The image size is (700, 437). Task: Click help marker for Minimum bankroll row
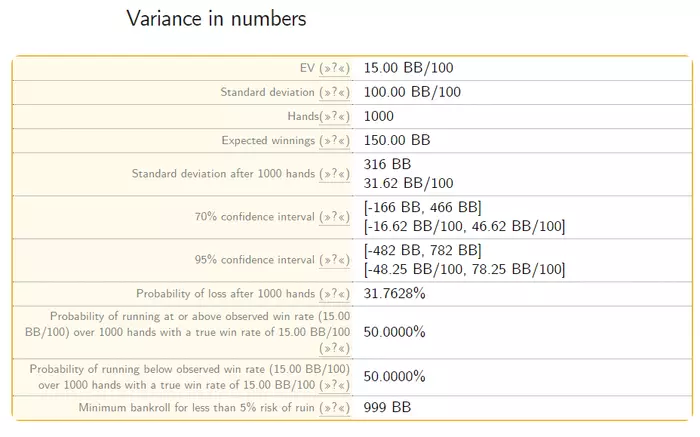click(334, 408)
